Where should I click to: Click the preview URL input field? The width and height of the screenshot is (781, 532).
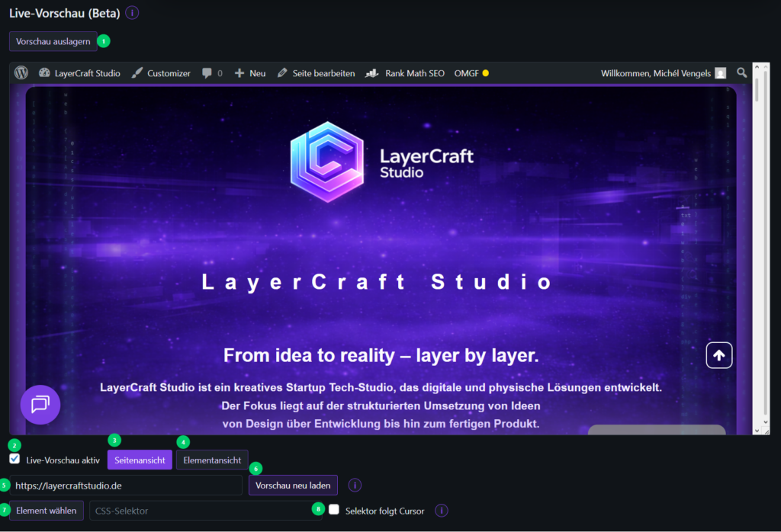[x=126, y=486]
